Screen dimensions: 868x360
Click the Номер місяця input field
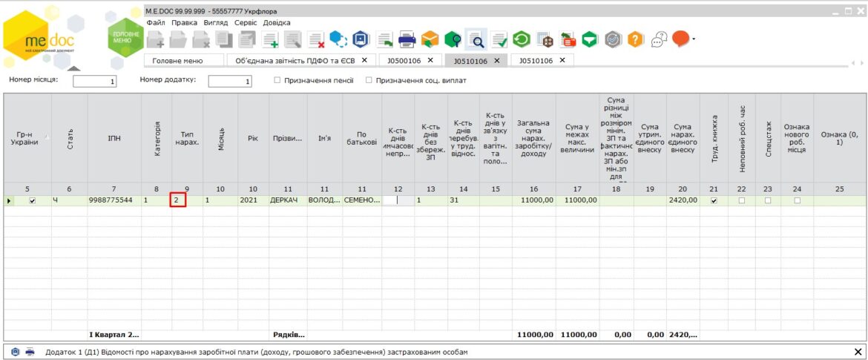coord(95,82)
